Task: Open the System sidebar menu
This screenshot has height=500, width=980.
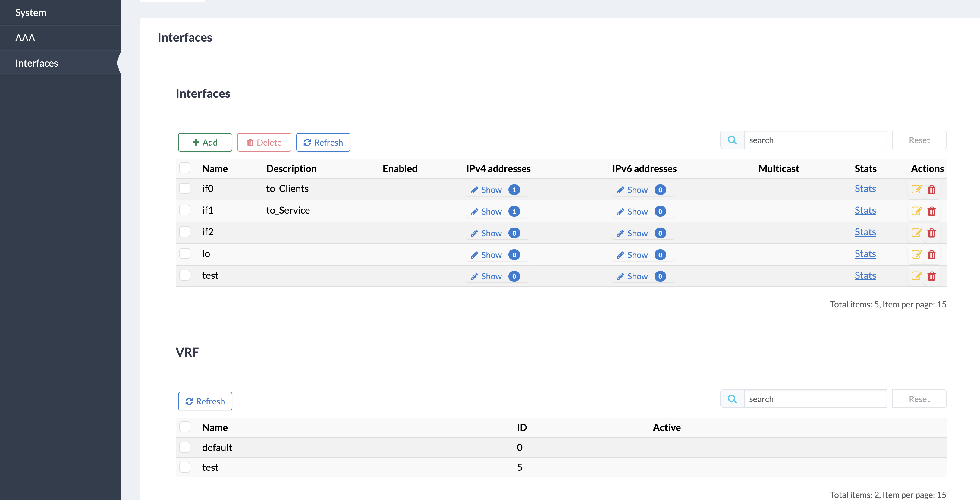Action: [30, 13]
